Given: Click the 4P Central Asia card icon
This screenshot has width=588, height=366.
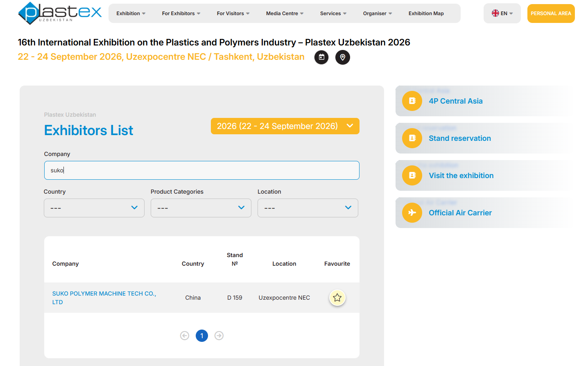Looking at the screenshot, I should tap(412, 101).
